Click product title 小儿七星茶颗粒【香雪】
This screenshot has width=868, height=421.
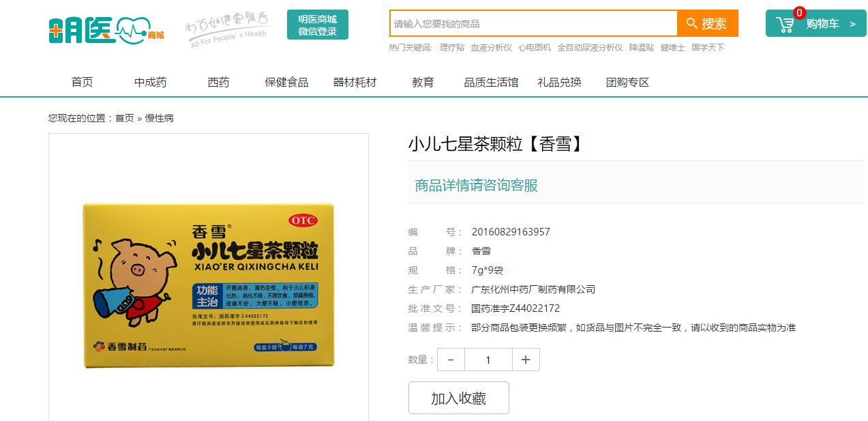tap(497, 144)
